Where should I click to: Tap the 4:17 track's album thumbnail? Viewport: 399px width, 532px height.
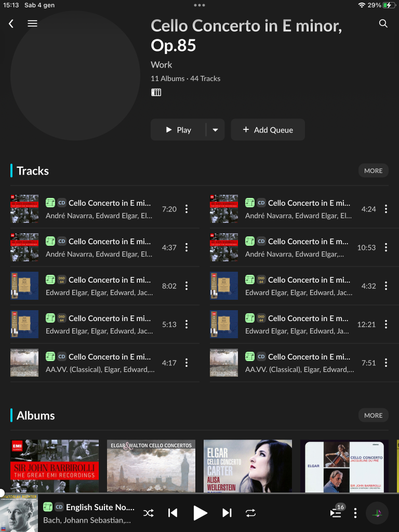click(x=24, y=363)
